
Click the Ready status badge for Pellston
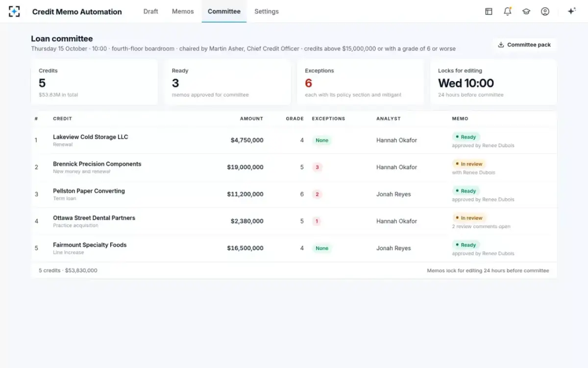click(x=465, y=191)
